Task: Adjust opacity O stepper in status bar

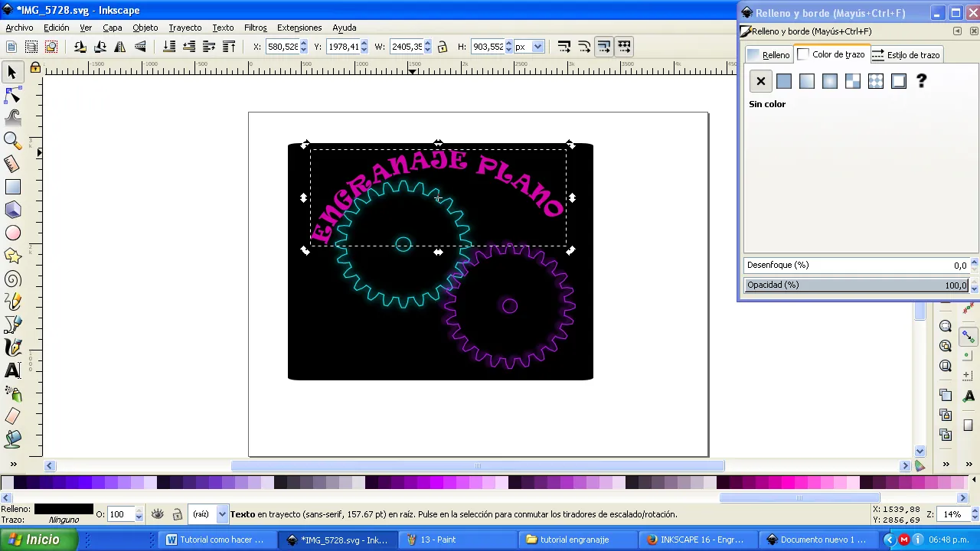Action: click(139, 514)
